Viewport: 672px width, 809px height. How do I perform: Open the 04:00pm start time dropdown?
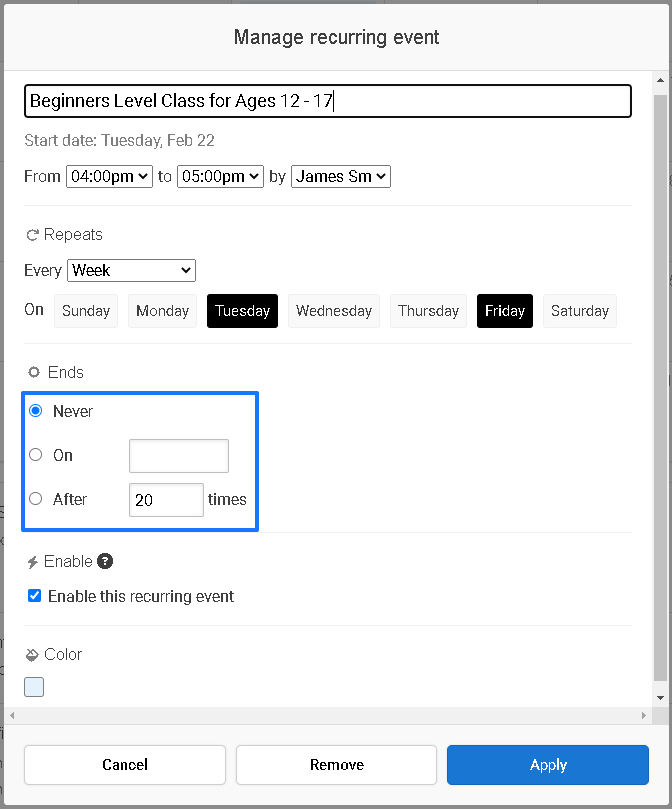[109, 176]
